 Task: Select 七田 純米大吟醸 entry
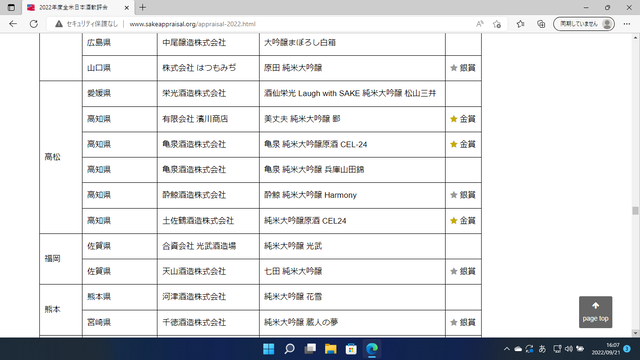(x=293, y=271)
